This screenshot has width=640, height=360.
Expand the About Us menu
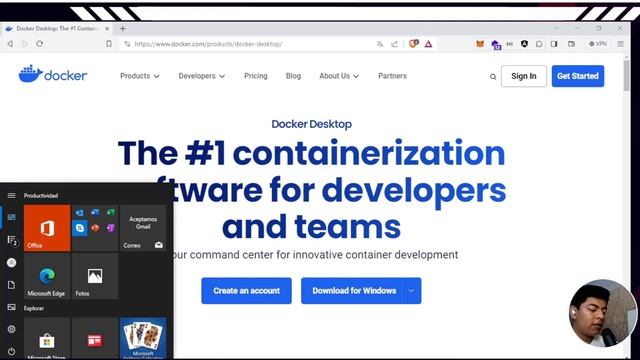[339, 76]
